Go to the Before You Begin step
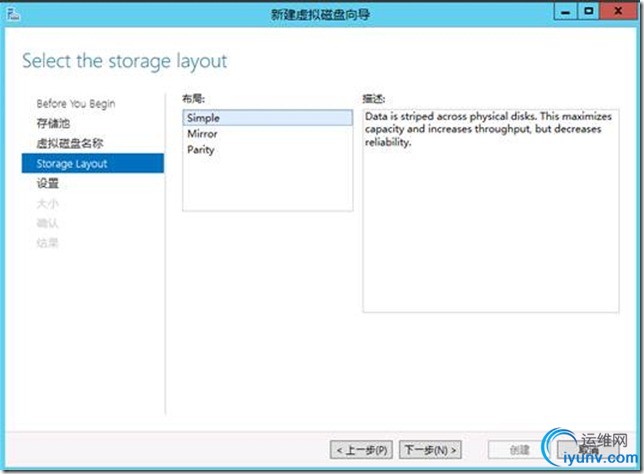Screen dimensions: 644x474 pyautogui.click(x=76, y=104)
